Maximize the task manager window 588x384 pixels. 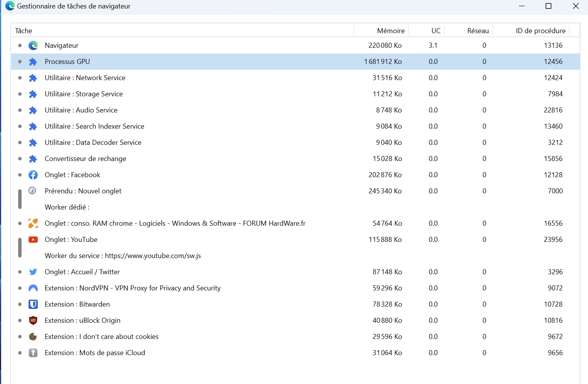click(x=548, y=6)
